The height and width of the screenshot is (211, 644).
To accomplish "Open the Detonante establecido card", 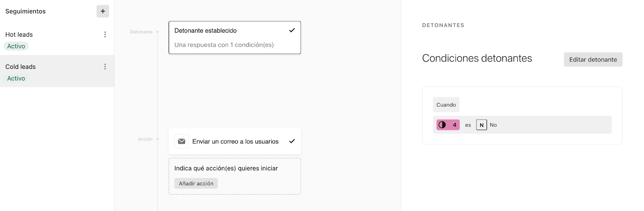I will click(235, 37).
